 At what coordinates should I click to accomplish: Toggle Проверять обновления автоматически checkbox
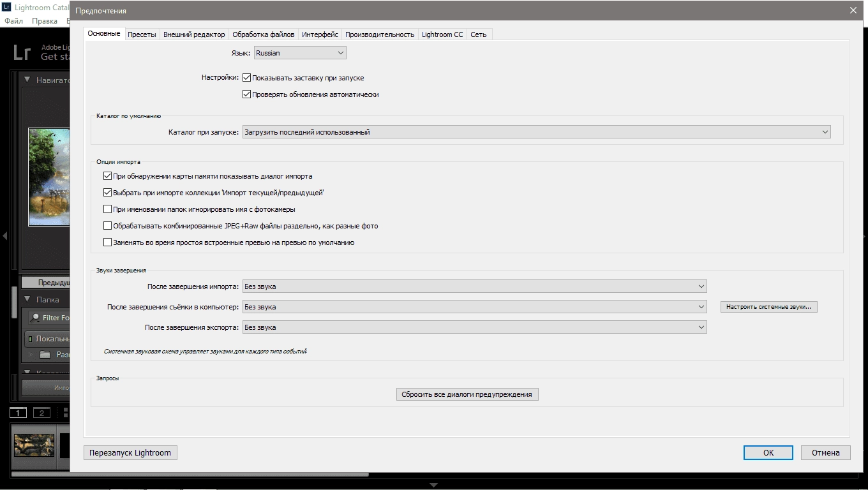click(x=246, y=94)
